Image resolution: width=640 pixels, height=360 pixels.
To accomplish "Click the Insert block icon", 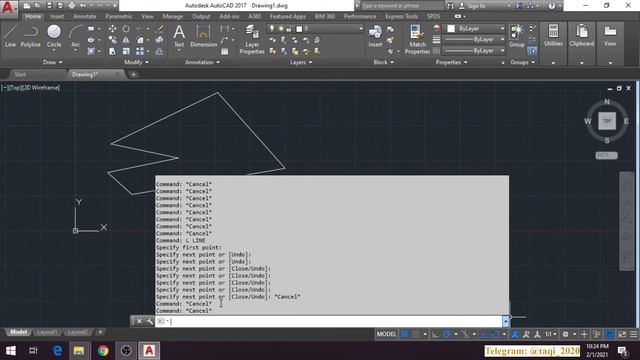I will click(375, 36).
